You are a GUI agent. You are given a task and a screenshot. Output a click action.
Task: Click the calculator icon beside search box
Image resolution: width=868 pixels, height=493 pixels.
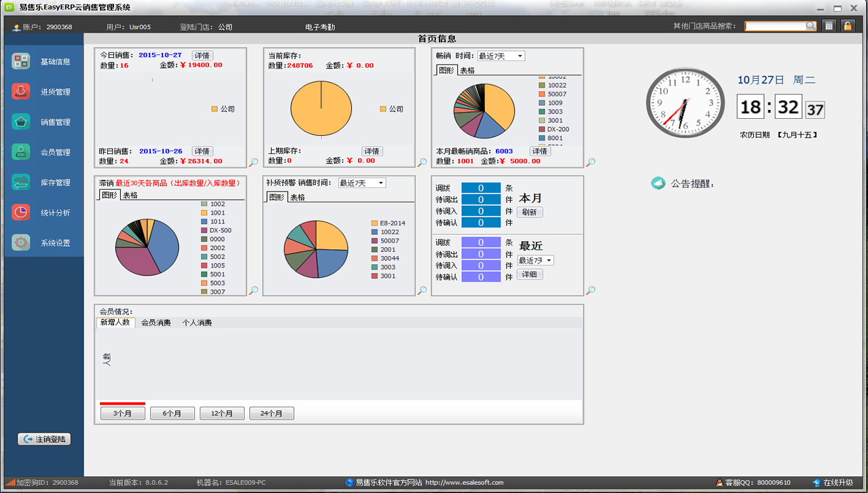tap(829, 26)
